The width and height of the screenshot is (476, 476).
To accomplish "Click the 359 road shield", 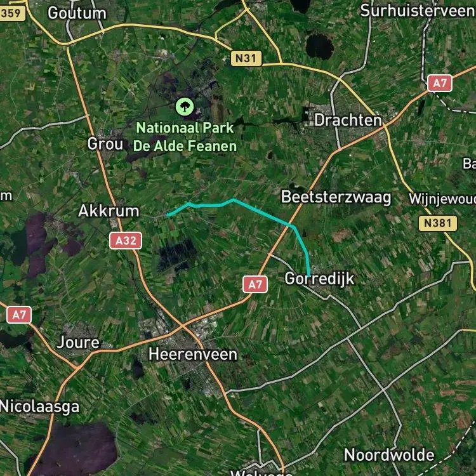I will click(11, 13).
